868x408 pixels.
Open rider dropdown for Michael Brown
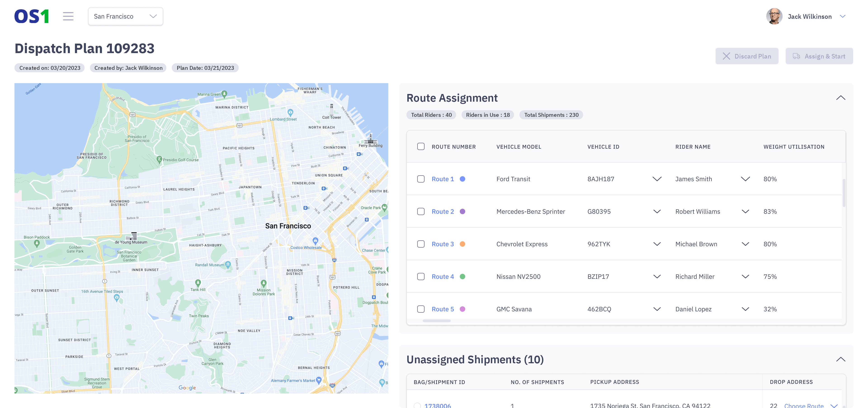point(745,244)
